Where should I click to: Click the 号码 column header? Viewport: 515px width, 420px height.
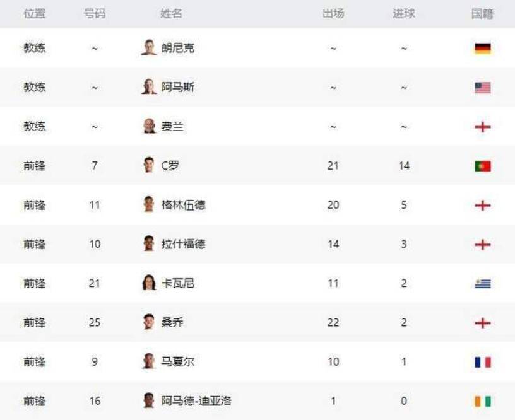[x=95, y=14]
